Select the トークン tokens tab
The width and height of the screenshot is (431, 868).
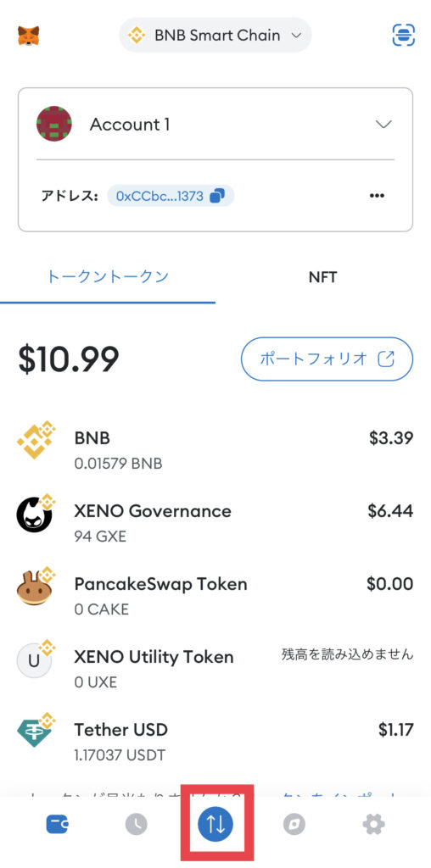[x=108, y=277]
